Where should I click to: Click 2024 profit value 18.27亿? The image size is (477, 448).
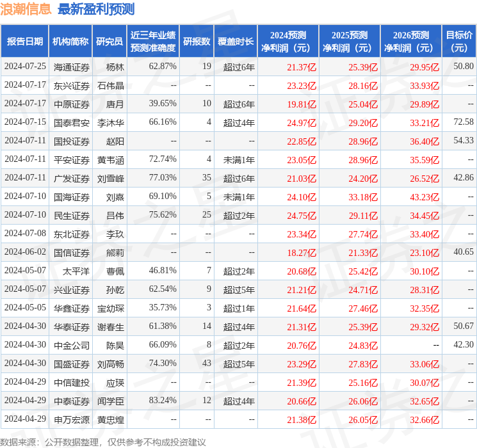pos(302,253)
